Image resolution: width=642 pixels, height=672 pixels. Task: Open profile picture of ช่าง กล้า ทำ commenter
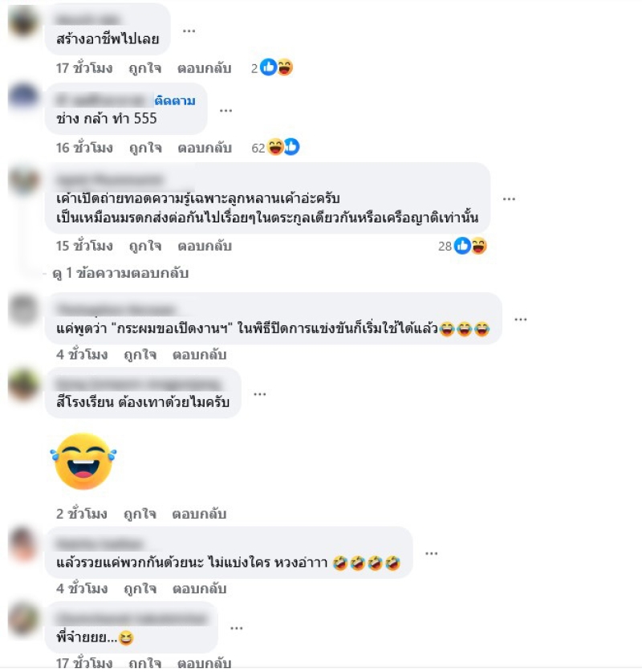23,96
